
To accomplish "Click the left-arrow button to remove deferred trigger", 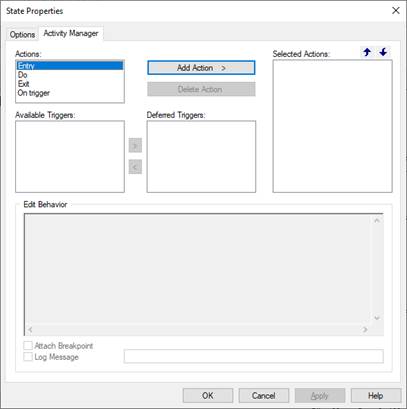I will [x=135, y=167].
